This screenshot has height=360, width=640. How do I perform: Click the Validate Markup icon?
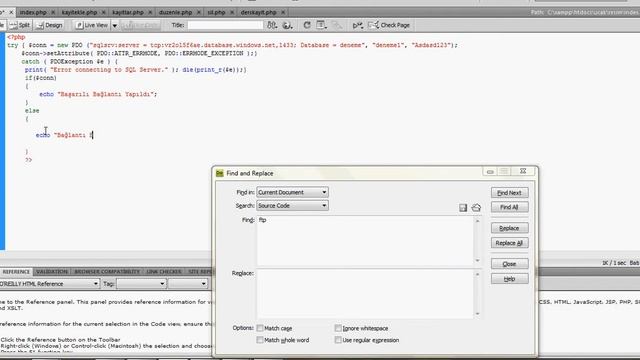pos(358,25)
